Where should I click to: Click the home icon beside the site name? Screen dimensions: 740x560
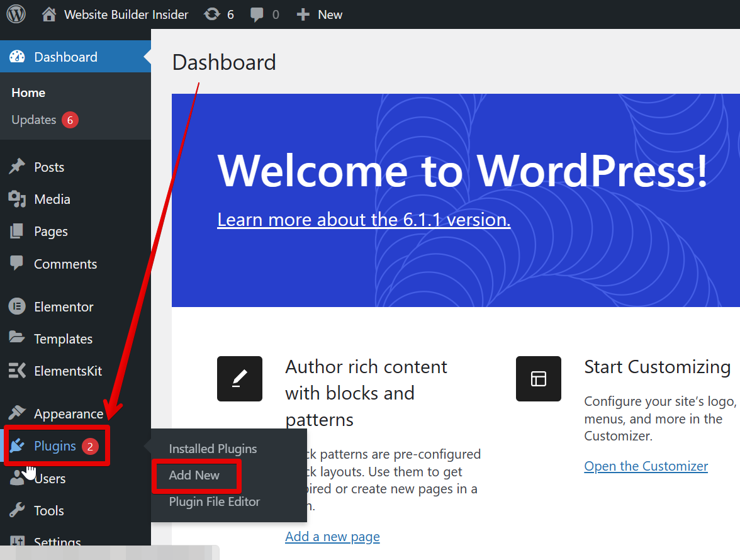point(49,14)
